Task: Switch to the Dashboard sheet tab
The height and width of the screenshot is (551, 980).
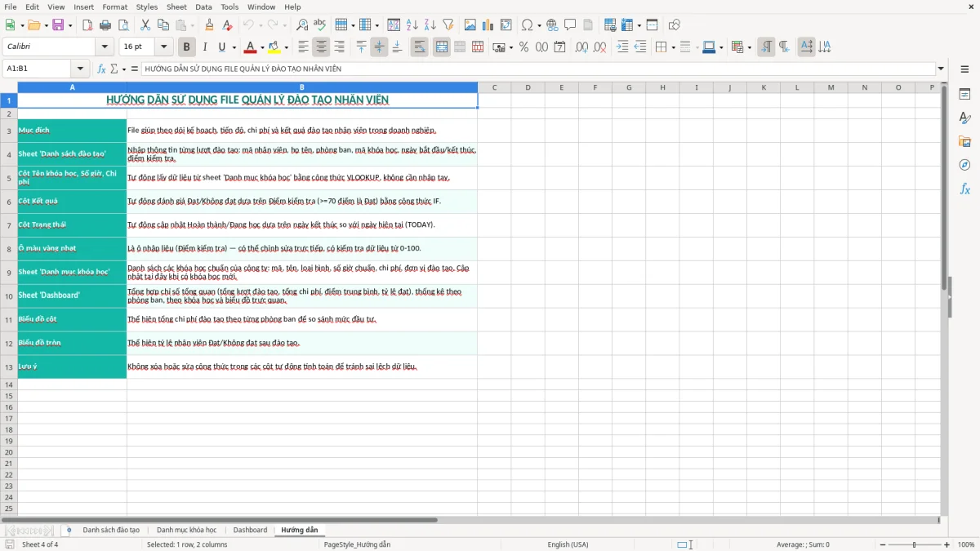Action: 250,530
